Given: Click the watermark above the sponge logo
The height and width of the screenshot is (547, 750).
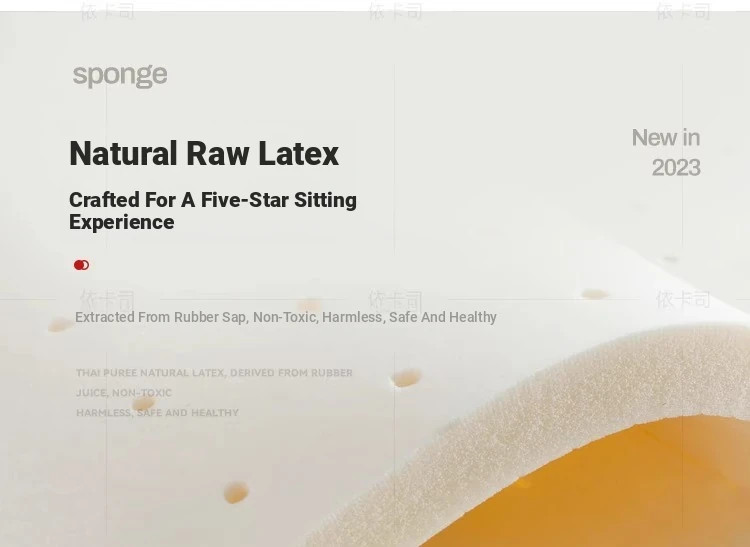Looking at the screenshot, I should [x=107, y=11].
